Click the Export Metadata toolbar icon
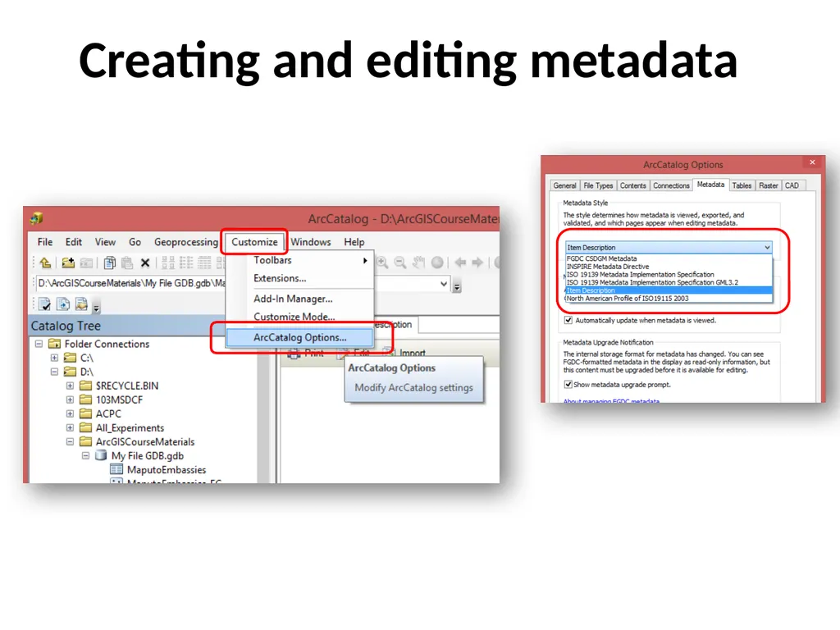This screenshot has height=630, width=840. click(63, 304)
